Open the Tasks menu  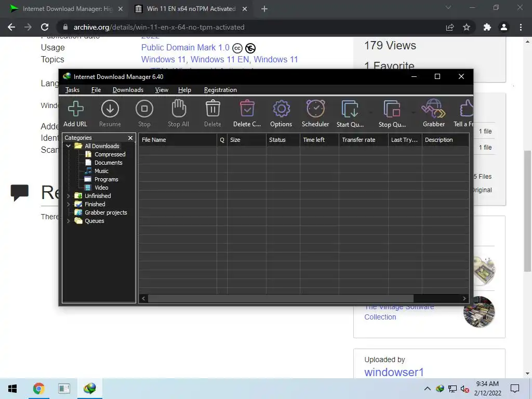(x=72, y=90)
